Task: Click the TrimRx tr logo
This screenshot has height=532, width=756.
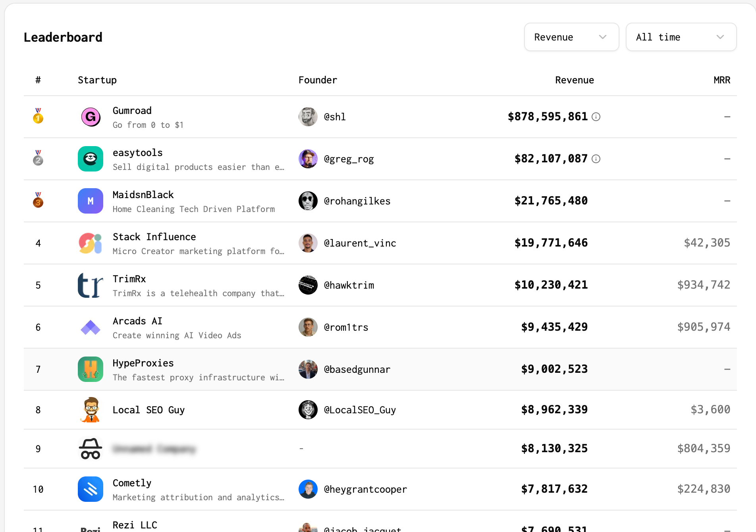Action: point(91,285)
